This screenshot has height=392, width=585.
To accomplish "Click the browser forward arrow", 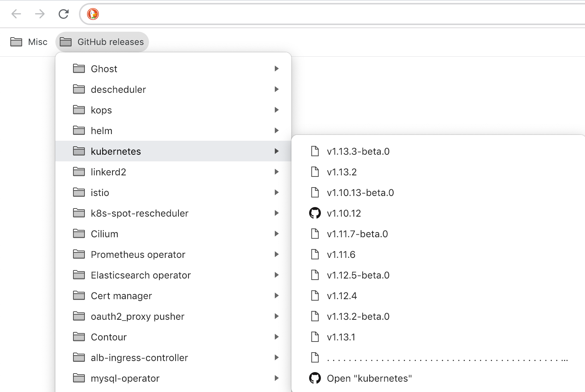I will coord(40,14).
